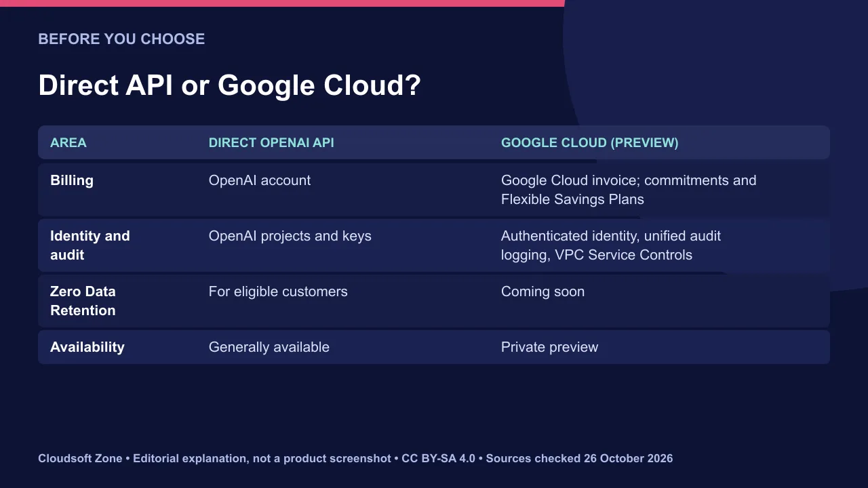The image size is (868, 488).
Task: Click the 'BEFORE YOU CHOOSE' eyebrow text
Action: tap(121, 39)
